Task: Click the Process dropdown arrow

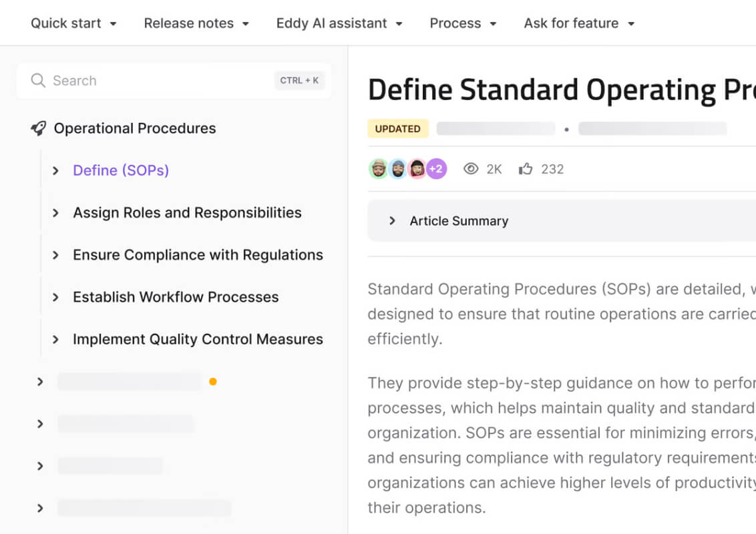Action: click(493, 23)
